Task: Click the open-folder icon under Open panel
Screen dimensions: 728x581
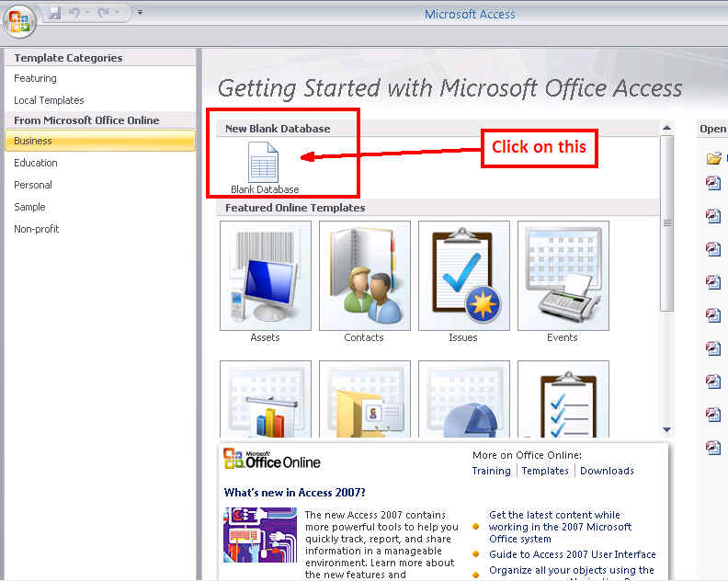Action: click(713, 158)
